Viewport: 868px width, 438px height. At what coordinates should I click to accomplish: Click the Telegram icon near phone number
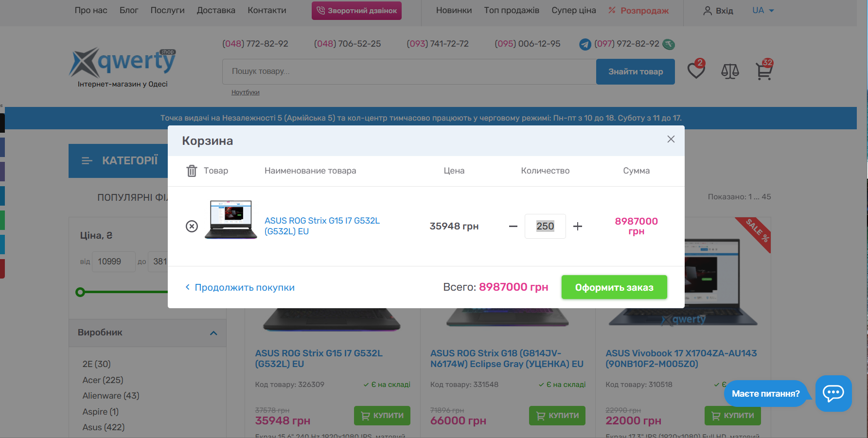(x=585, y=44)
